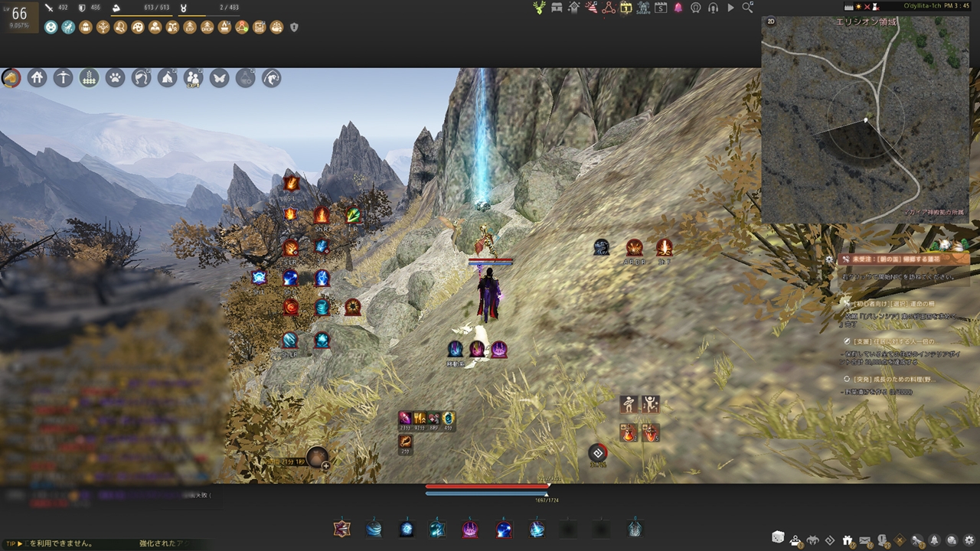This screenshot has width=980, height=551.
Task: Open the headset support icon
Action: (x=713, y=8)
